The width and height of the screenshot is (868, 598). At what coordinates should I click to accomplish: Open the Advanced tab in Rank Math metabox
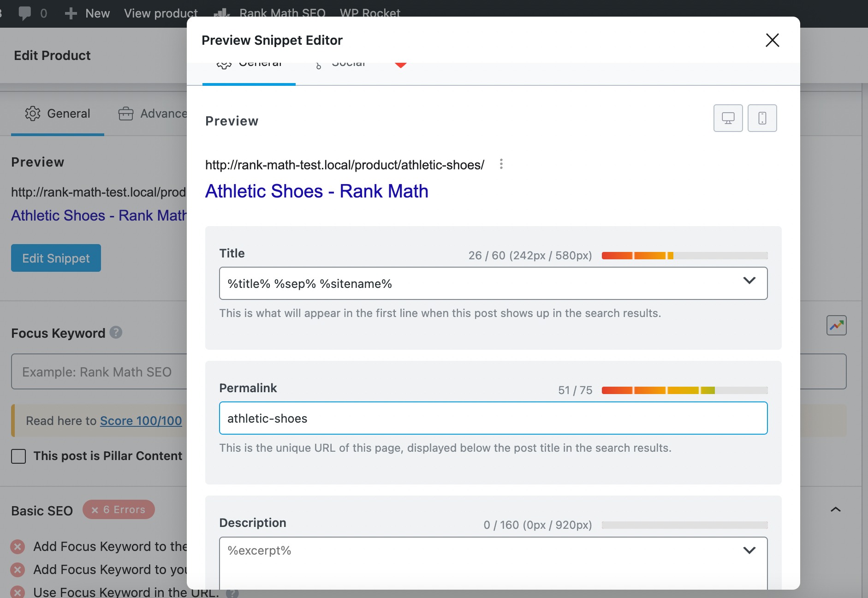[x=152, y=114]
